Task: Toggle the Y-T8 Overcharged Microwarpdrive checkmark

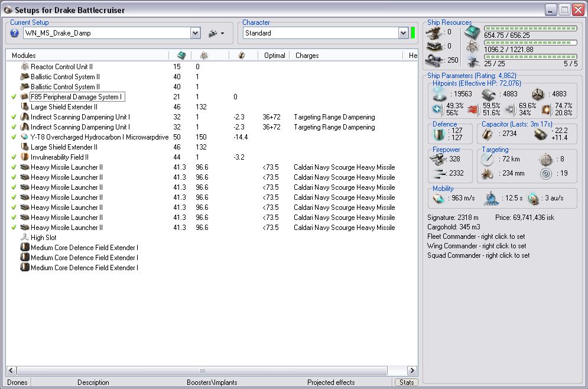Action: pyautogui.click(x=14, y=137)
